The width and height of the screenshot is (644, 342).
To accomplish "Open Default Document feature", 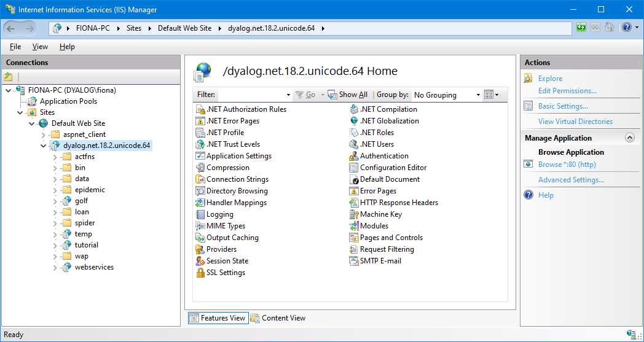I will coord(385,179).
